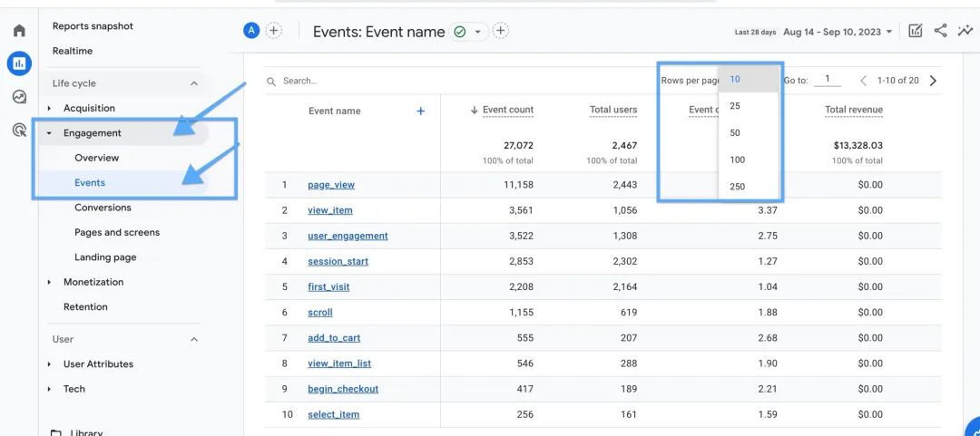980x436 pixels.
Task: Open the Advertising cursor-target icon
Action: 19,130
